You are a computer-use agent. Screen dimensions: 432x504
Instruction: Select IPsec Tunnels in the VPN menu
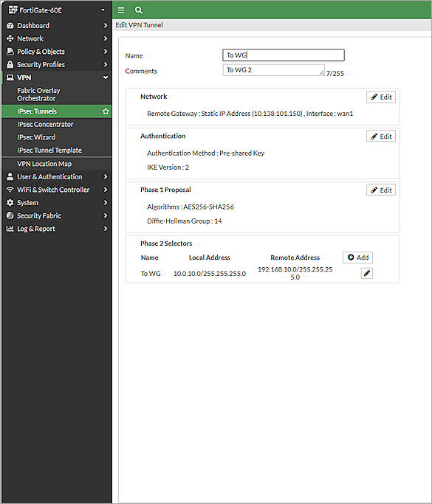coord(57,111)
